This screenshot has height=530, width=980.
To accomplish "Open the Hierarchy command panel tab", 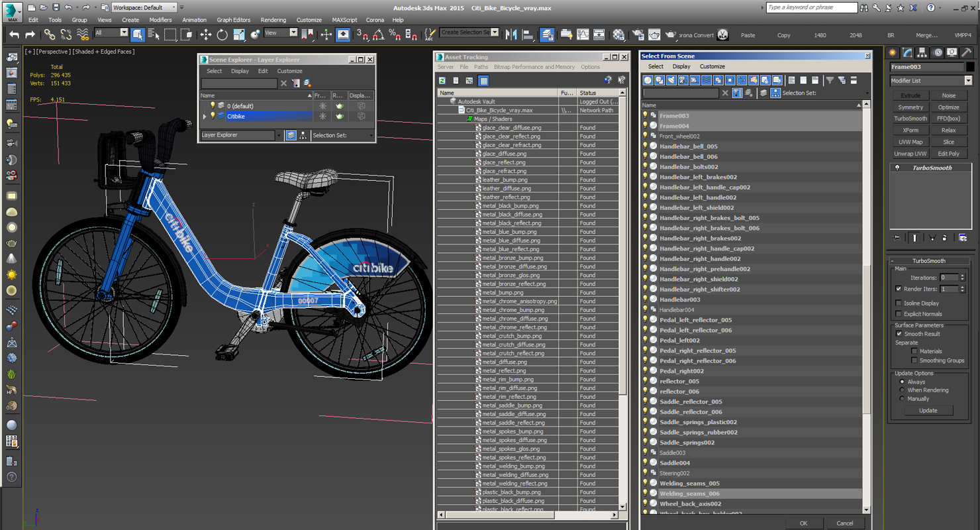I will click(x=922, y=52).
